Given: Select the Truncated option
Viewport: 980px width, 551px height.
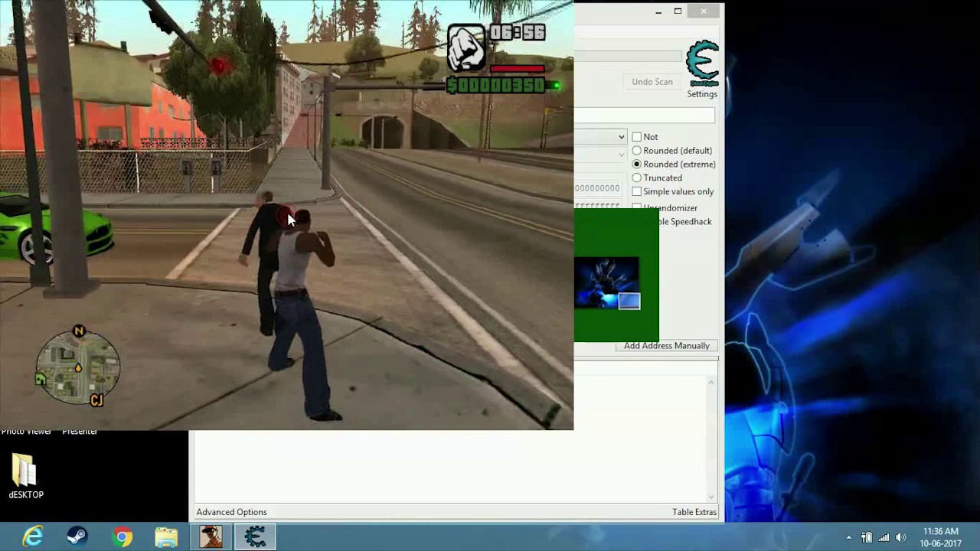Looking at the screenshot, I should click(x=636, y=178).
